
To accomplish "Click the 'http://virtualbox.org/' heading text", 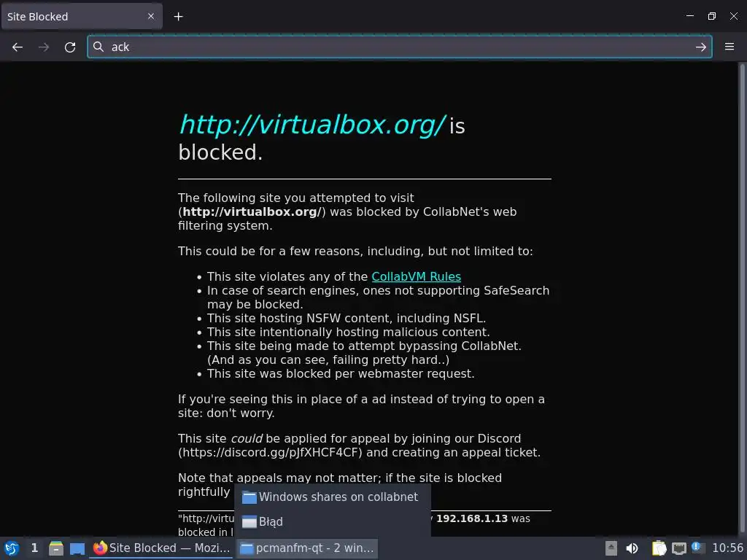I will tap(312, 125).
